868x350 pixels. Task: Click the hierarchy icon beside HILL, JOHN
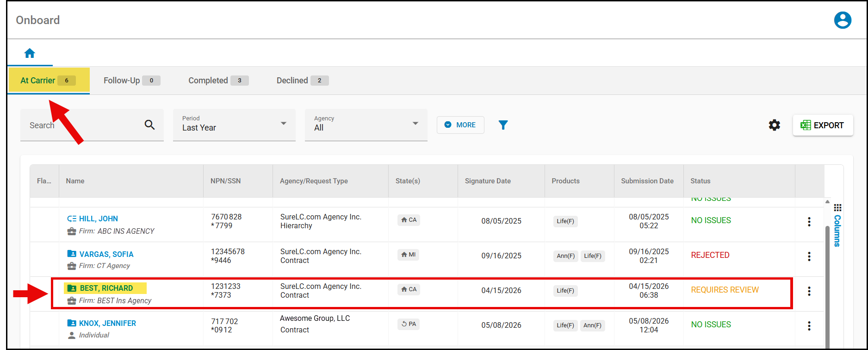(72, 219)
